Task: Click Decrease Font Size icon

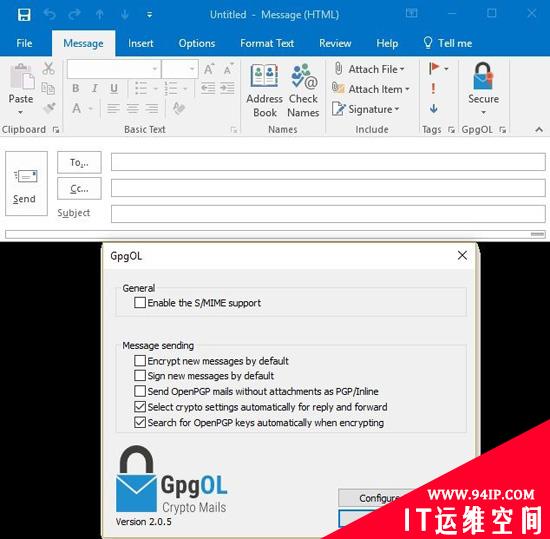Action: 228,69
